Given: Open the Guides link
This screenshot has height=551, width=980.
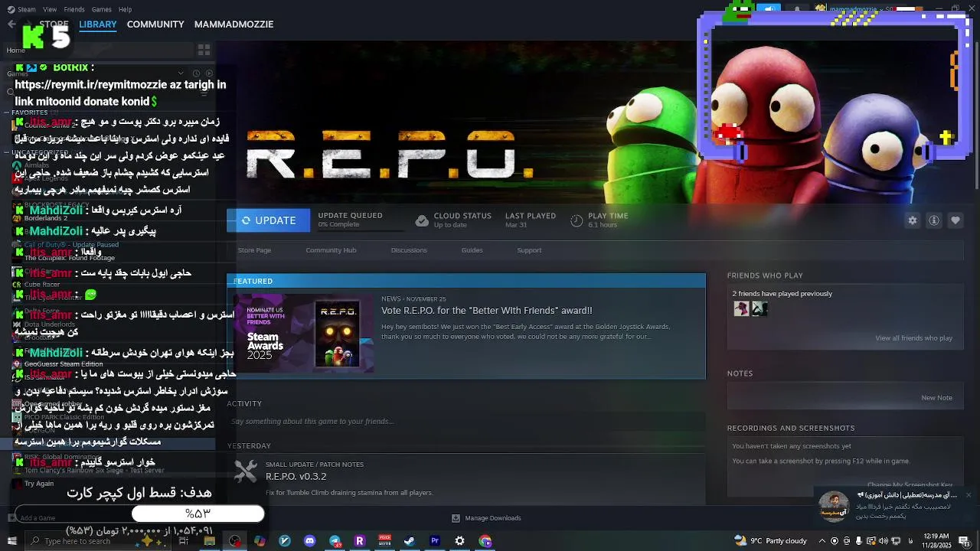Looking at the screenshot, I should [x=472, y=250].
